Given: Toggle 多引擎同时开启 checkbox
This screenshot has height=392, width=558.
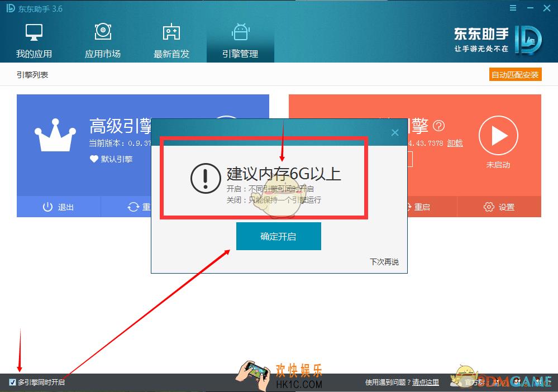Looking at the screenshot, I should tap(12, 383).
